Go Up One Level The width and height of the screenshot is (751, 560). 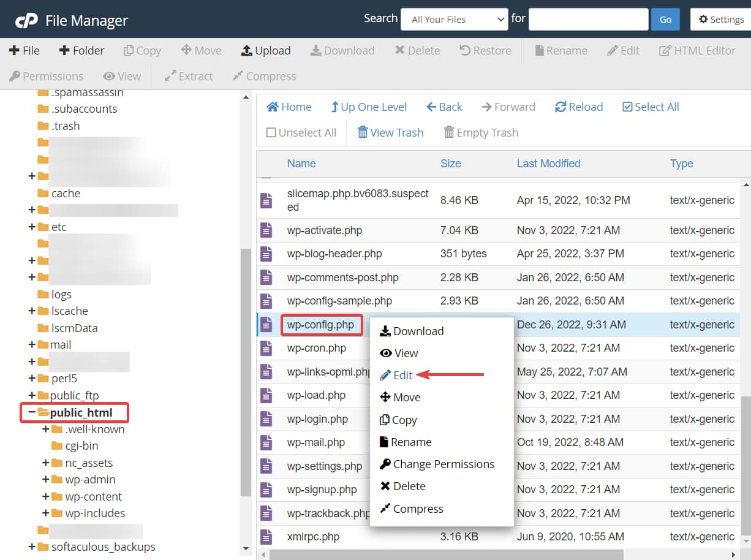click(334, 107)
